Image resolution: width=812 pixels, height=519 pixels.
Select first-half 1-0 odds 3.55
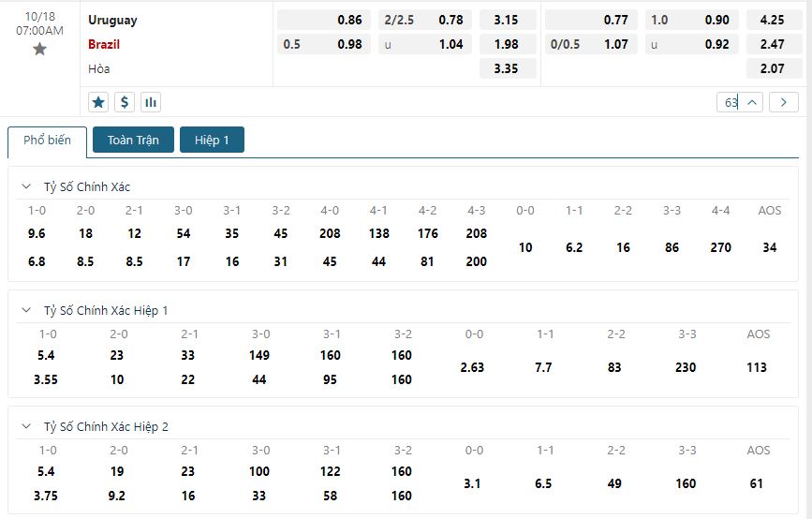(x=46, y=379)
